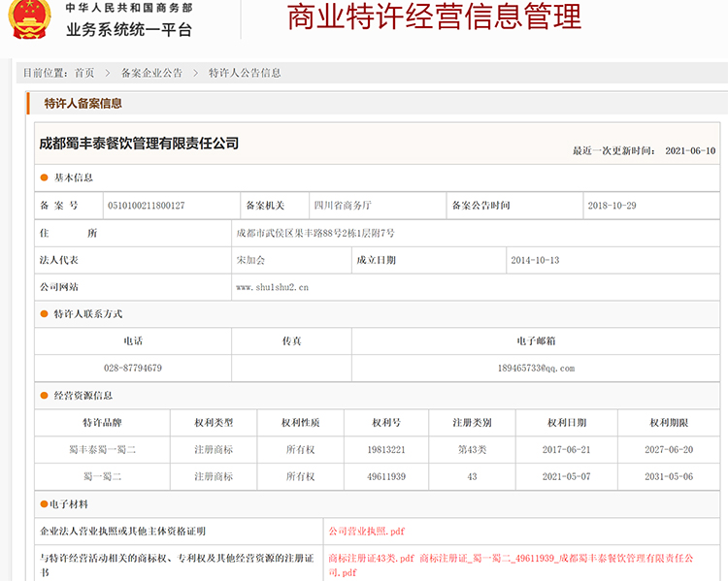Screen dimensions: 728x581
Task: Click brand cell 蜀一蜀二 in second row
Action: [102, 476]
